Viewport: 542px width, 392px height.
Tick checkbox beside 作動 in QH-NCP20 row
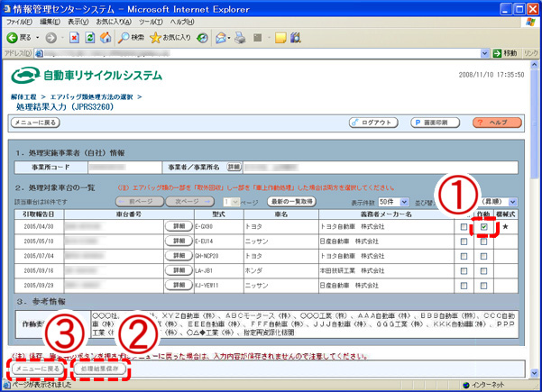click(x=464, y=256)
